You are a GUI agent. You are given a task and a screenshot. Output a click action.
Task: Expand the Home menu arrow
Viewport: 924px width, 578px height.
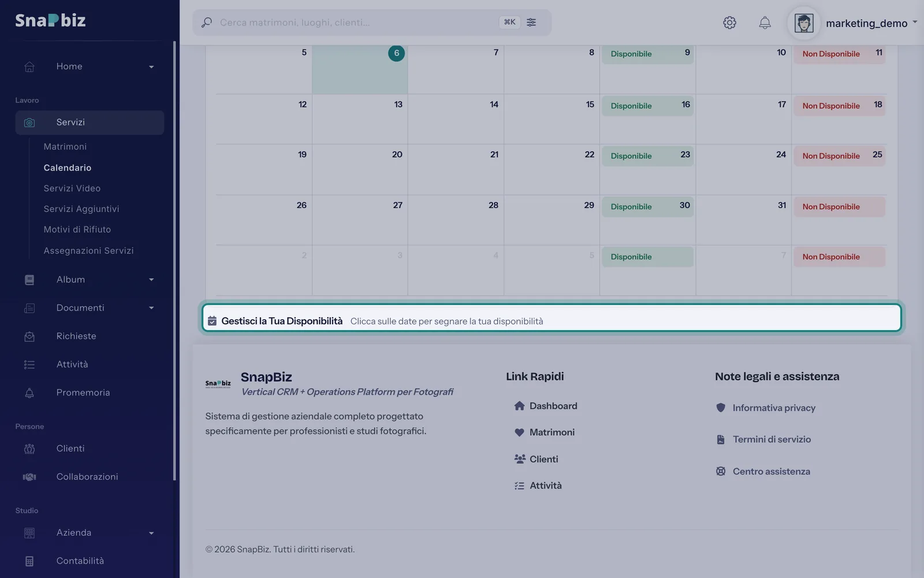click(151, 67)
